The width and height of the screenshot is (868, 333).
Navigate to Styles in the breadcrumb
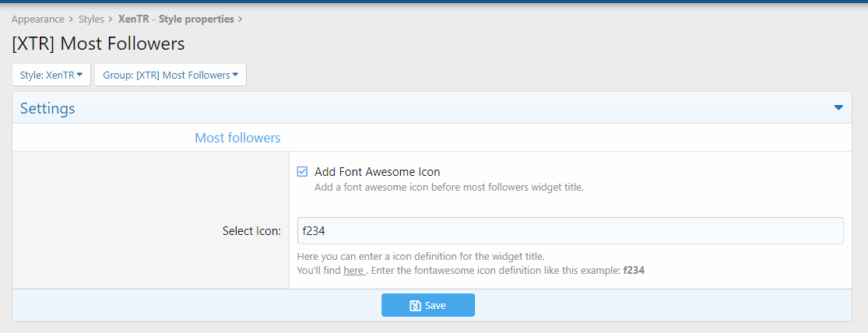pyautogui.click(x=91, y=19)
